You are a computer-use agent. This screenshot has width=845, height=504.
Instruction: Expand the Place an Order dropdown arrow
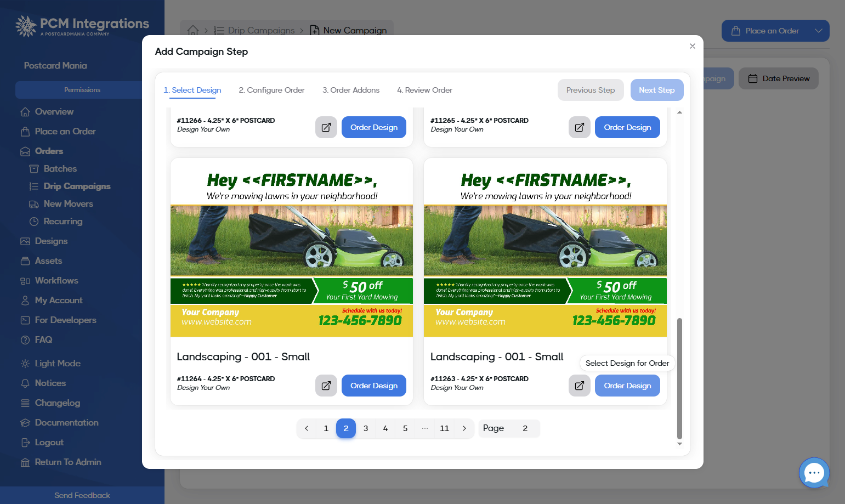(818, 31)
